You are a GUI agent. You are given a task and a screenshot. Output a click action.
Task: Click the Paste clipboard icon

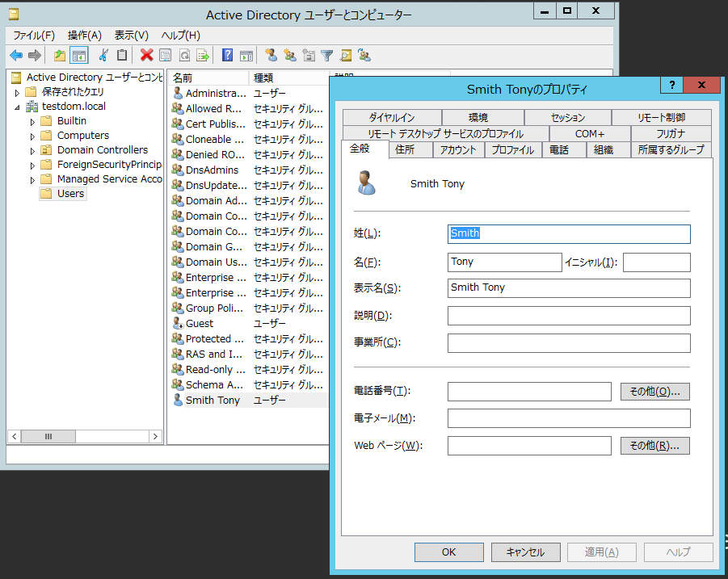click(x=122, y=56)
